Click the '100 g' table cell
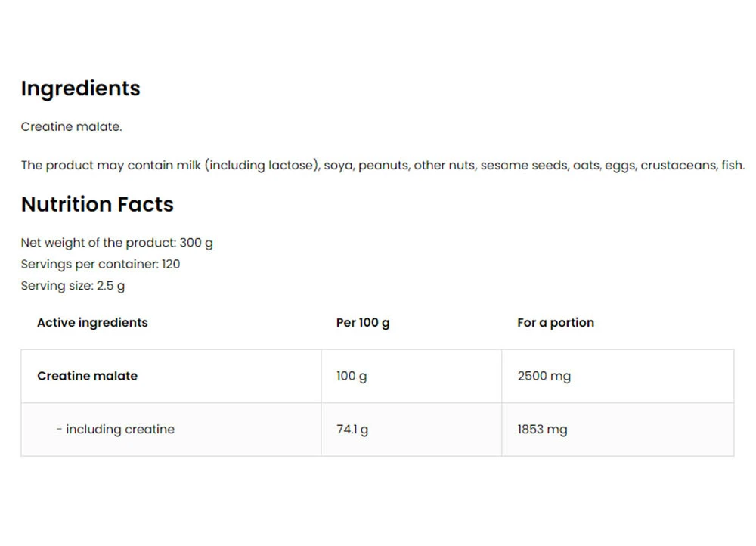Screen dimensions: 756x546 pyautogui.click(x=352, y=376)
